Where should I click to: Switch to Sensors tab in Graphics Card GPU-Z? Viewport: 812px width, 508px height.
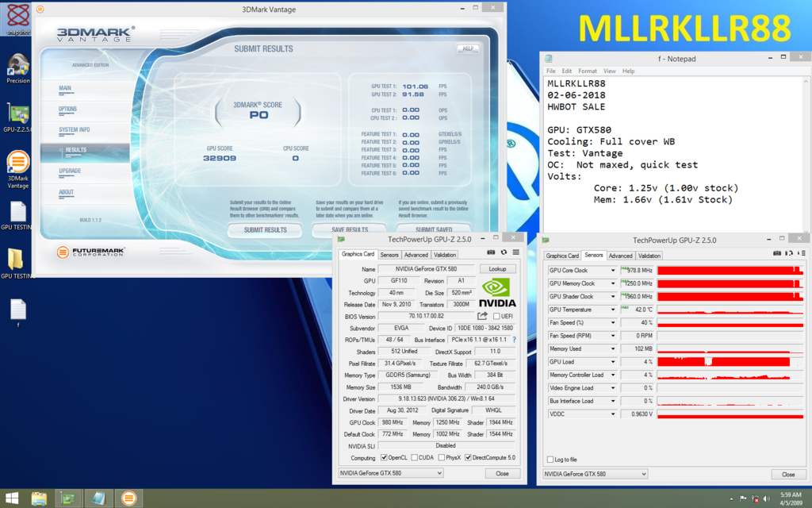[x=389, y=255]
